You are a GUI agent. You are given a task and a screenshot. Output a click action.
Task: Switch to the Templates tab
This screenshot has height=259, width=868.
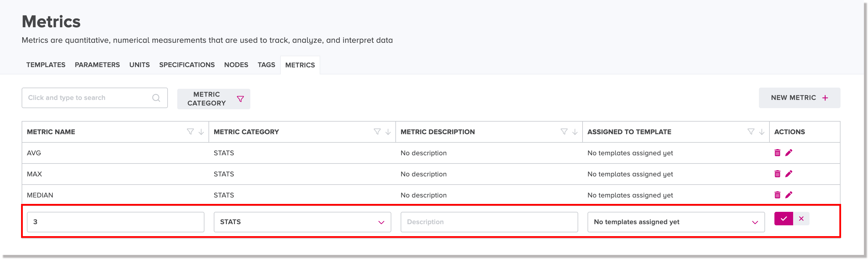tap(46, 65)
